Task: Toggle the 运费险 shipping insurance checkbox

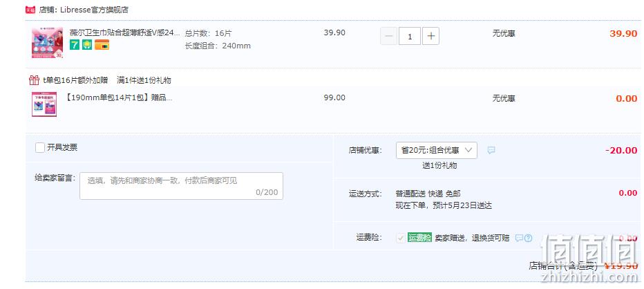Action: [401, 238]
